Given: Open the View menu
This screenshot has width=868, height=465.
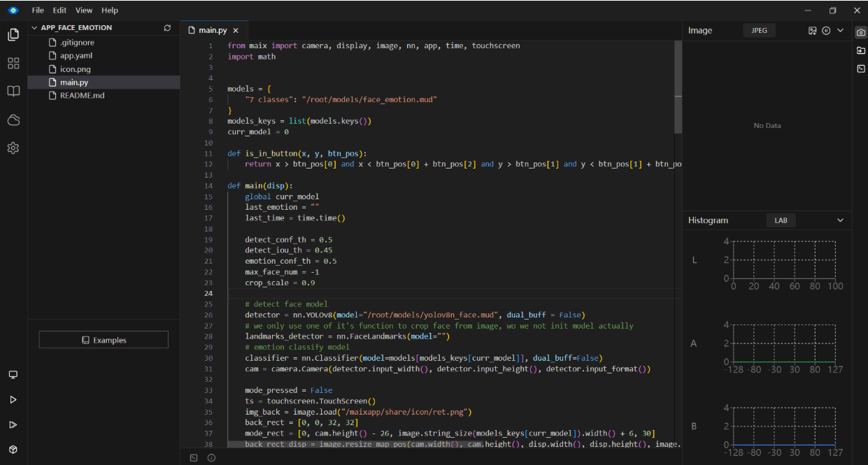Looking at the screenshot, I should pyautogui.click(x=84, y=10).
